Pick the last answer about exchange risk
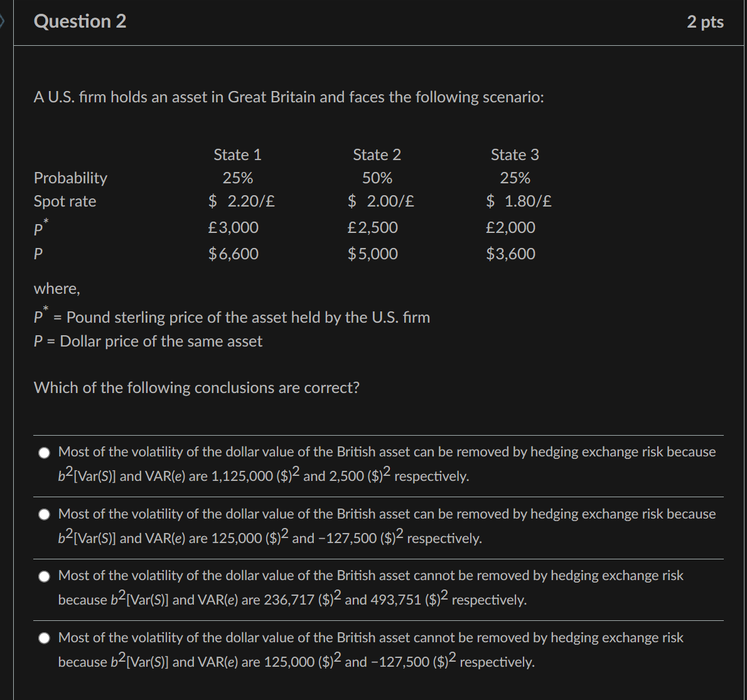The image size is (747, 700). [x=44, y=638]
